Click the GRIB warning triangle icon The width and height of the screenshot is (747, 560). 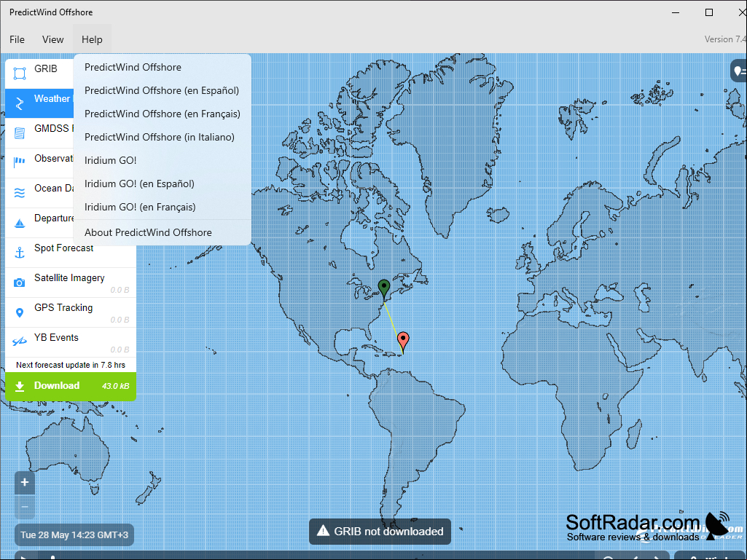coord(324,531)
